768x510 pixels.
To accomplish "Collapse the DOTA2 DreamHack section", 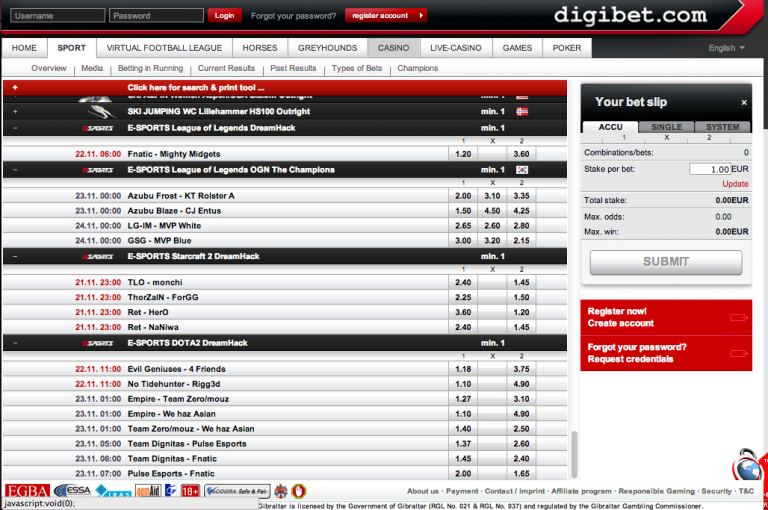I will (15, 343).
